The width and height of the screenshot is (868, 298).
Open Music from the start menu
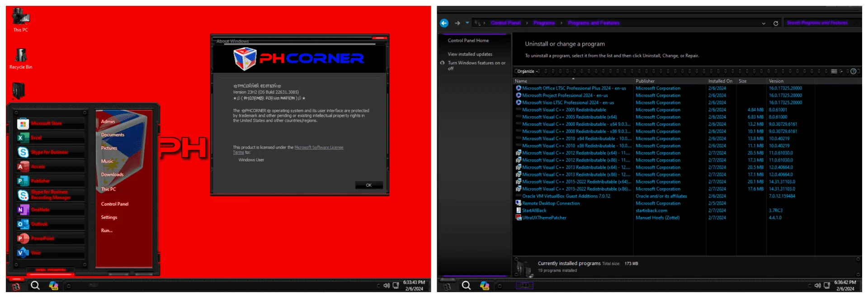(107, 161)
